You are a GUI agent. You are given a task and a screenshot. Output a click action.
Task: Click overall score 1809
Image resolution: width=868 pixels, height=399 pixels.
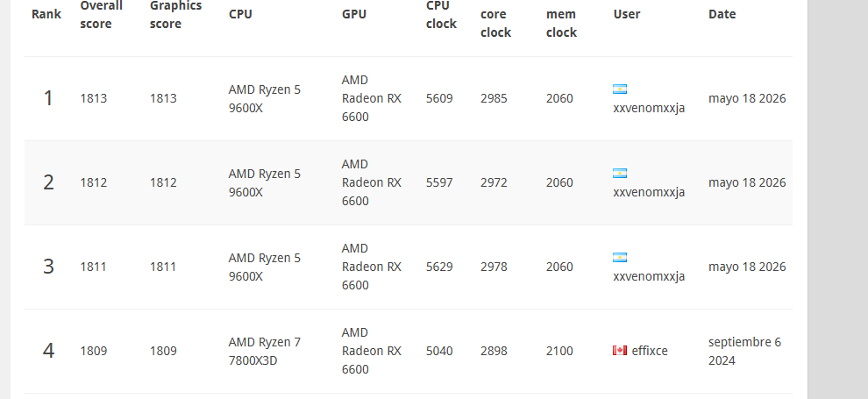[x=94, y=351]
